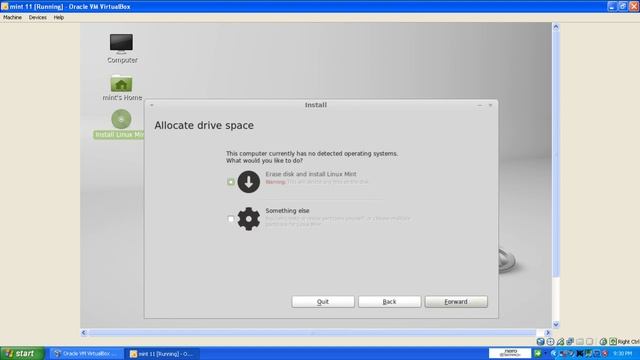This screenshot has height=360, width=640.
Task: Click the gear icon for Something else
Action: point(249,219)
